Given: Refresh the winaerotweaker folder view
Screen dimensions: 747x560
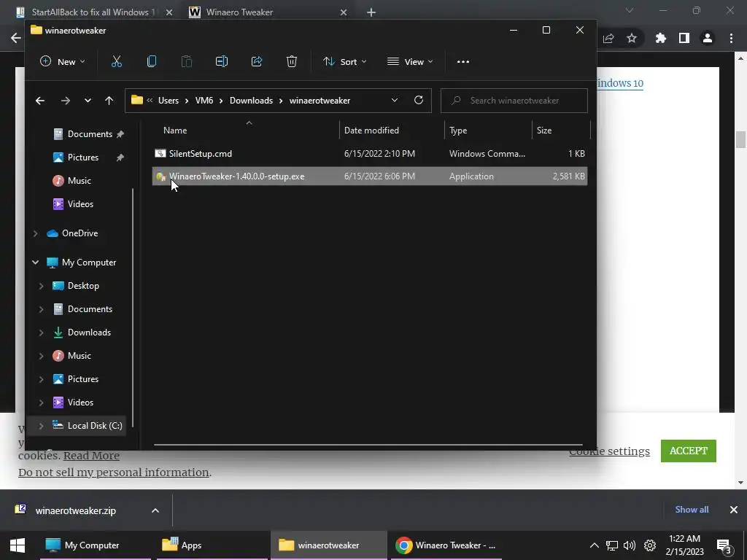Looking at the screenshot, I should pyautogui.click(x=419, y=100).
